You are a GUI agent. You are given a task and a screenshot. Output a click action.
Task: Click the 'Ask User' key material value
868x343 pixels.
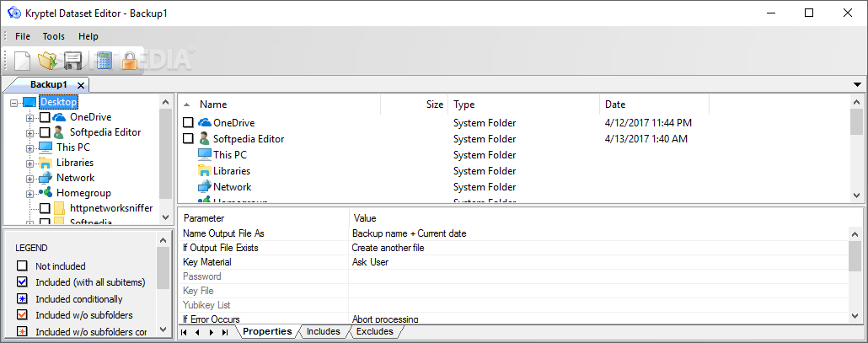pos(597,262)
